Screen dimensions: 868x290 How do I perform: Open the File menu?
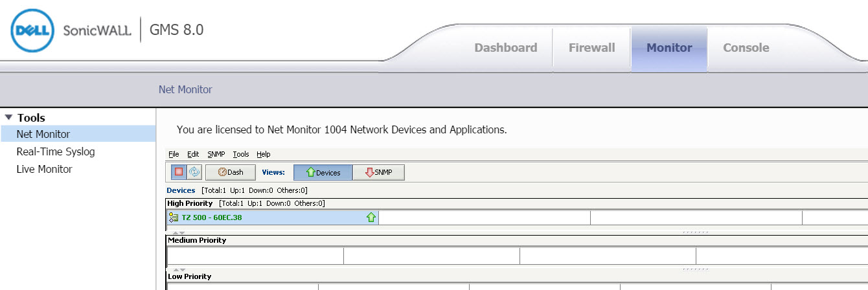pos(174,154)
